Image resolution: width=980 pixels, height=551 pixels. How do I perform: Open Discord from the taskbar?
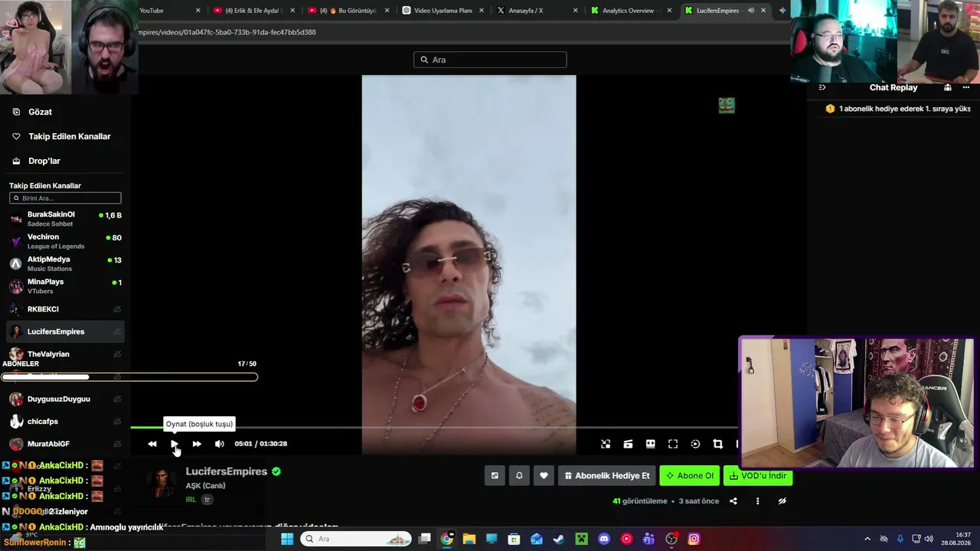[x=604, y=539]
